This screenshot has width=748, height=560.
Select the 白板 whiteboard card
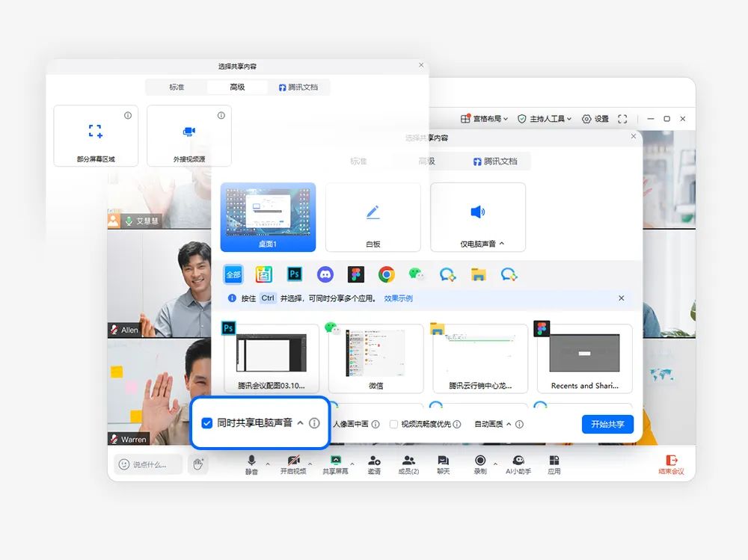point(373,217)
